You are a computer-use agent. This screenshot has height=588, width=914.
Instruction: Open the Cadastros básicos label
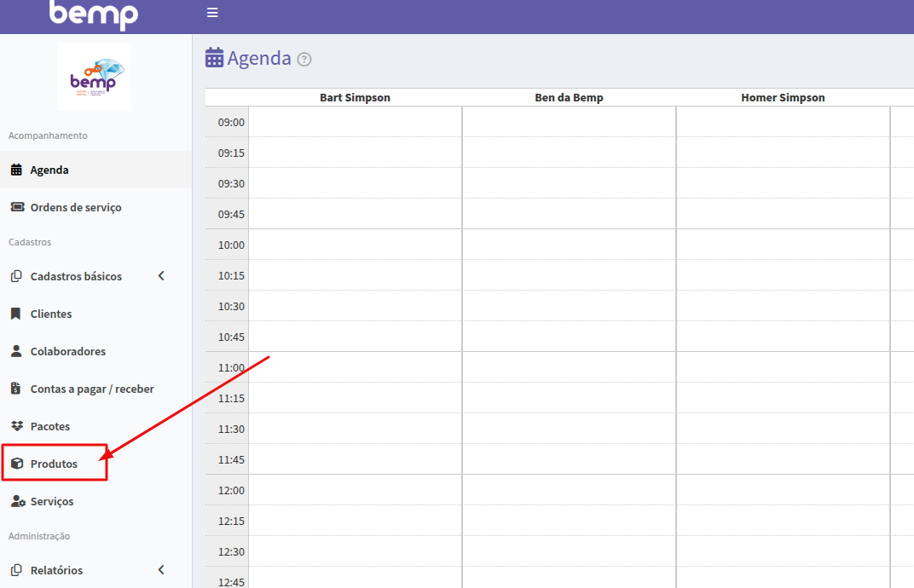coord(76,276)
